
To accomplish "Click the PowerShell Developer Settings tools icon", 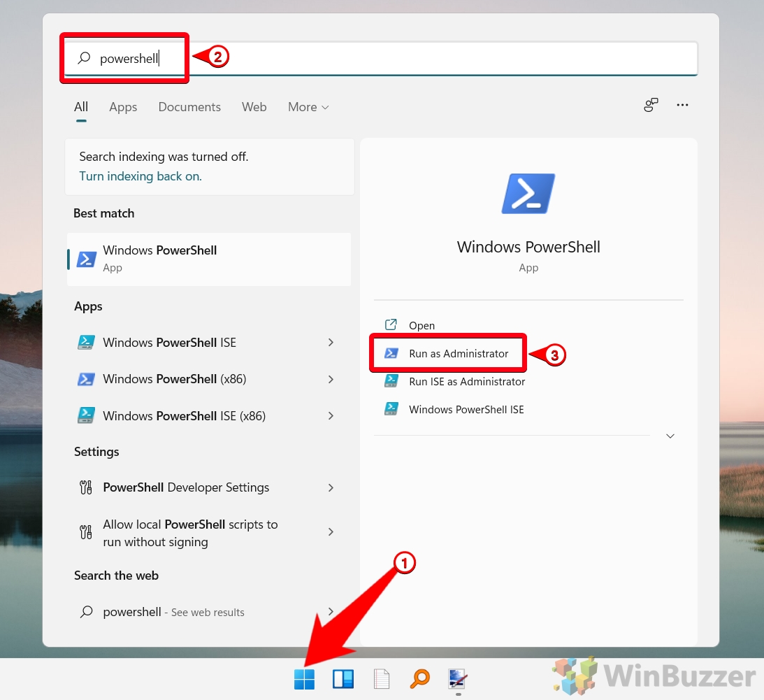I will 86,487.
